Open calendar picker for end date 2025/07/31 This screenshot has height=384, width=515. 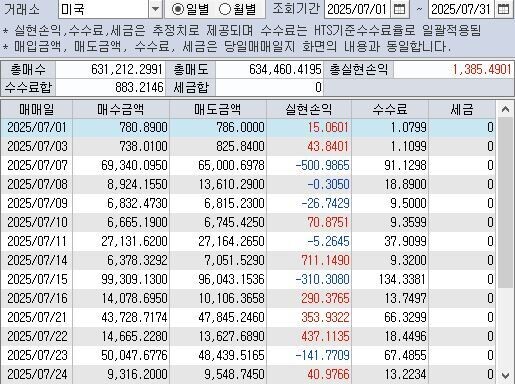503,9
